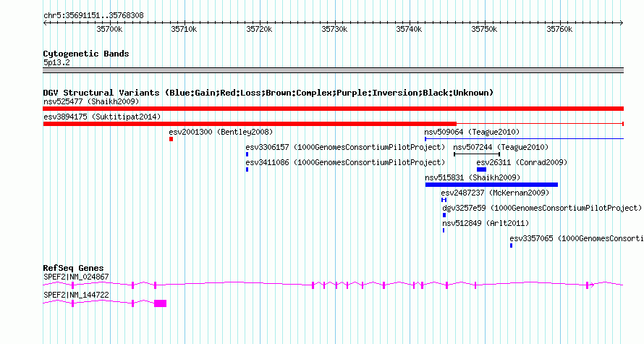This screenshot has width=644, height=344.
Task: Click the DGV Structural Variants track title
Action: (x=268, y=93)
